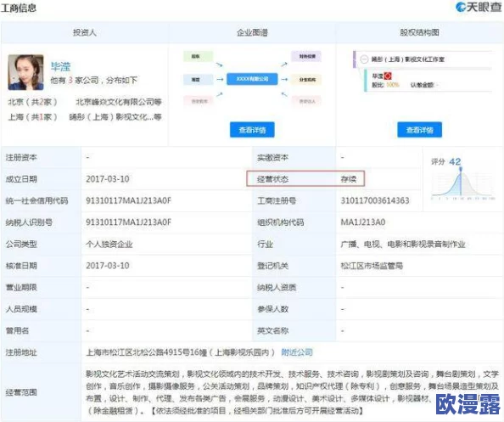The height and width of the screenshot is (422, 504).
Task: Click 查看详情 under 股权结构图
Action: pos(419,130)
